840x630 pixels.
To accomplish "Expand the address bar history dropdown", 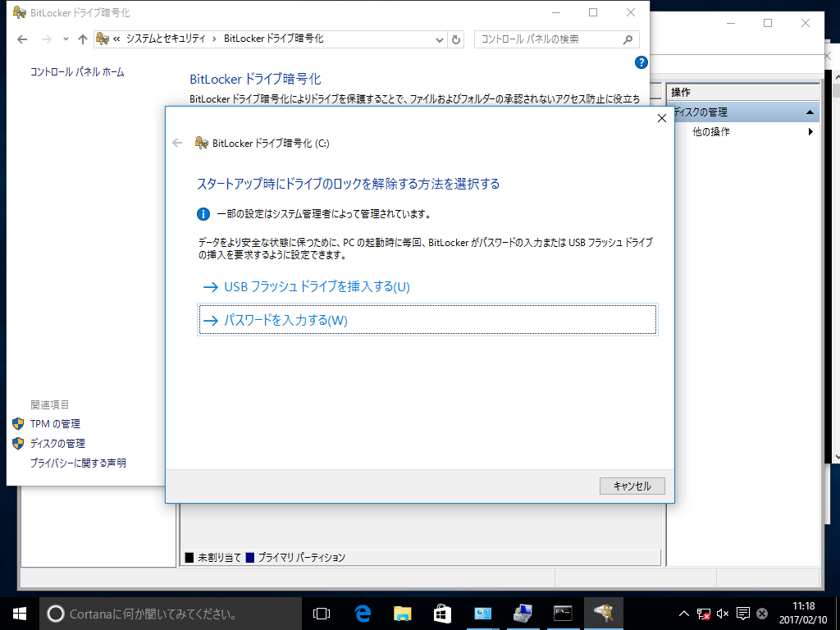I will coord(440,39).
